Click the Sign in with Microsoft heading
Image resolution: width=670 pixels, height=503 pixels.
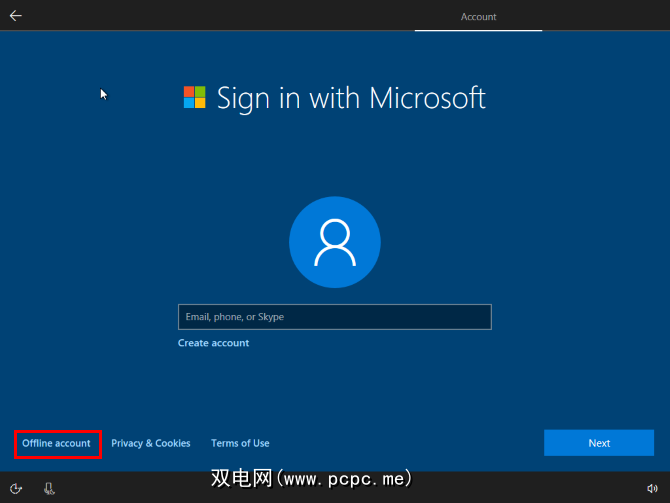(351, 98)
